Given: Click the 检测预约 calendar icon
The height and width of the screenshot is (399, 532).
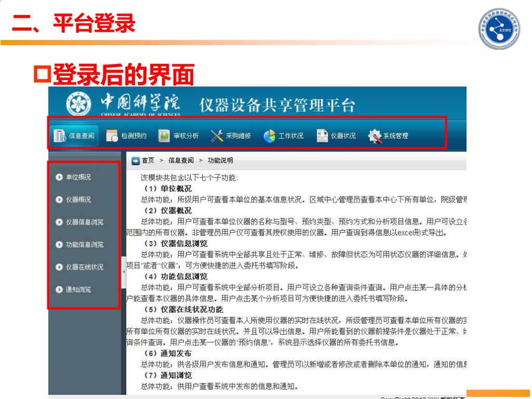Looking at the screenshot, I should [x=112, y=136].
